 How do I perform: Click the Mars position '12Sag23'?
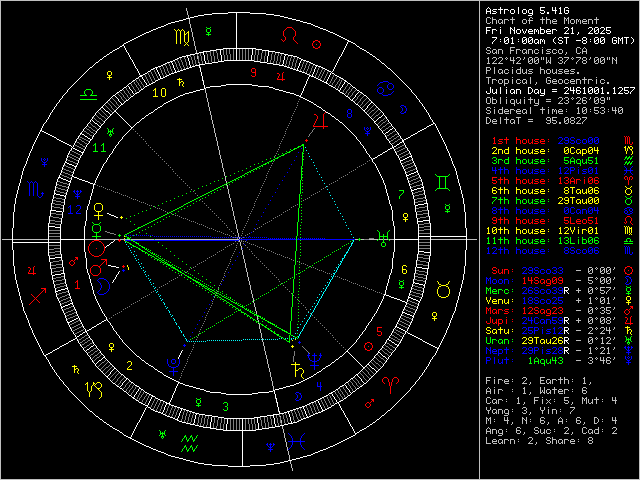542,311
